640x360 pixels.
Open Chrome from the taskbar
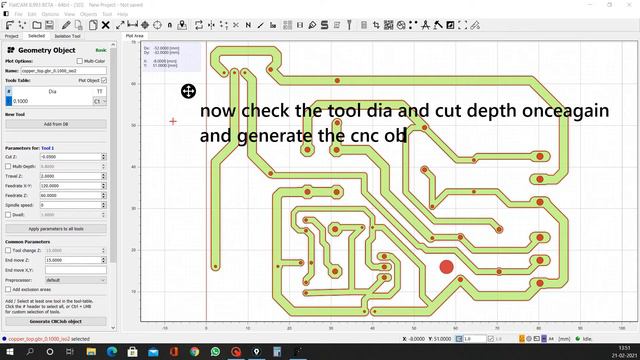(x=195, y=351)
